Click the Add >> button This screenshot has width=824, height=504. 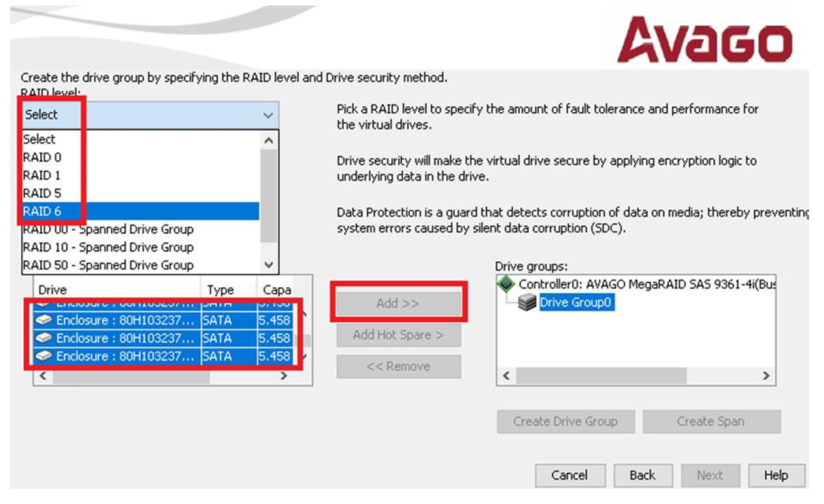point(399,303)
